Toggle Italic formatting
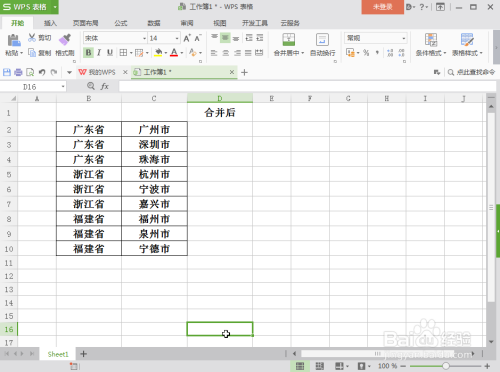This screenshot has height=372, width=500. [x=99, y=53]
